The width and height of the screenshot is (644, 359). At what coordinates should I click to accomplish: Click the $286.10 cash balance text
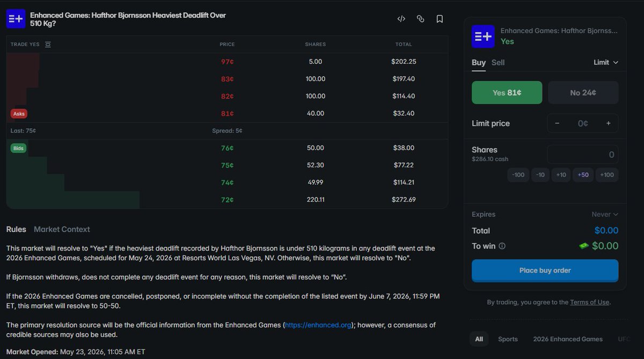click(490, 159)
